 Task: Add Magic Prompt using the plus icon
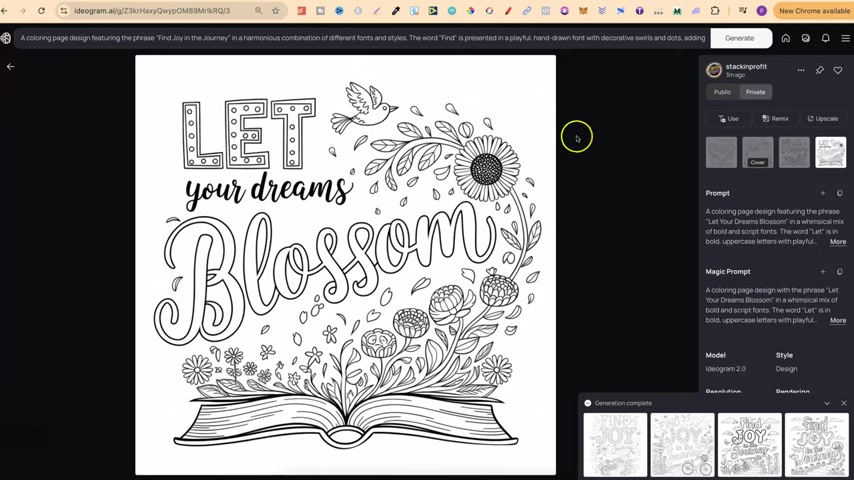click(x=823, y=271)
